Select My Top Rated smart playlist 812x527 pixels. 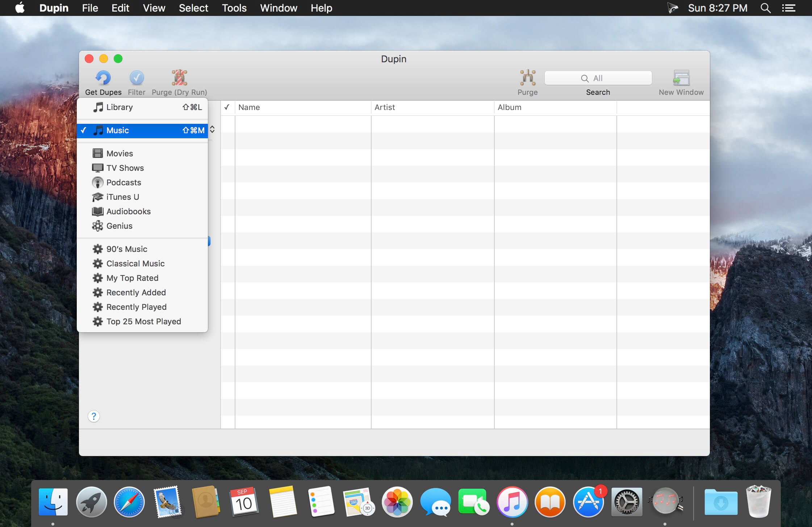pyautogui.click(x=142, y=278)
